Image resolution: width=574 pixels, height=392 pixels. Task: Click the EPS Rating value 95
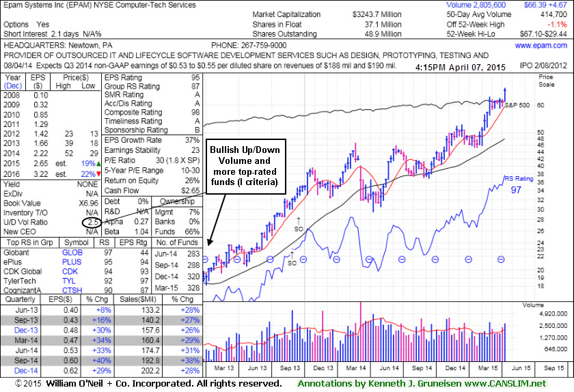pos(195,78)
